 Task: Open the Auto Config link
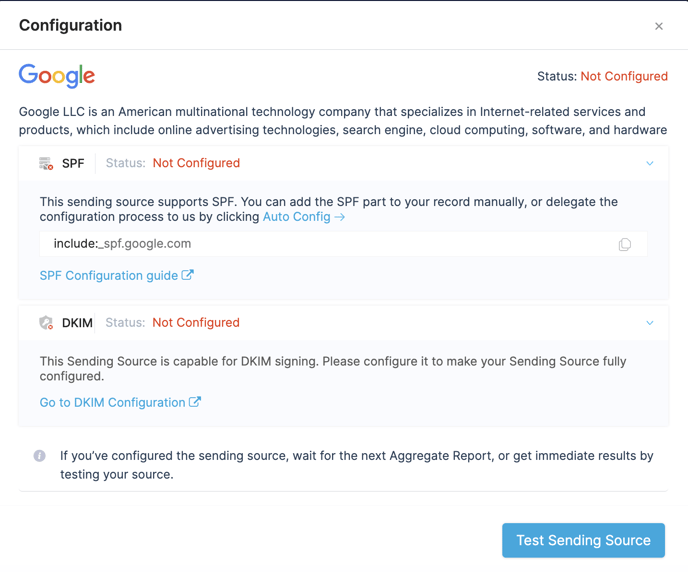coord(297,217)
